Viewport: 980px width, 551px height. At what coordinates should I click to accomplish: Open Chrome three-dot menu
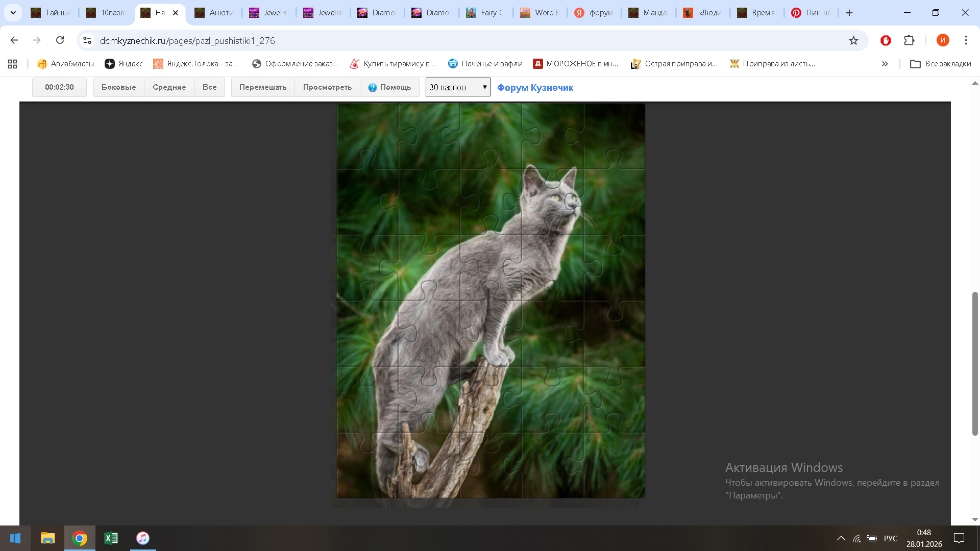click(x=966, y=40)
